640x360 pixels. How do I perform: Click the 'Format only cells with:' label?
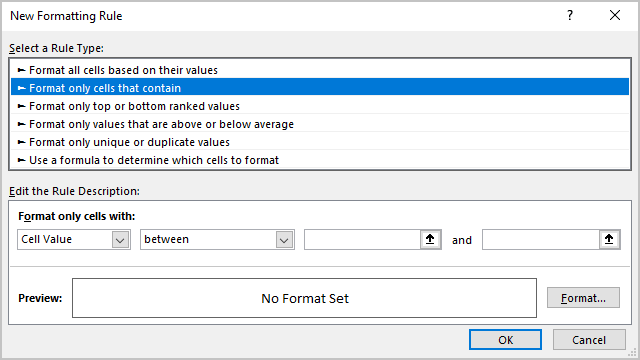(77, 216)
